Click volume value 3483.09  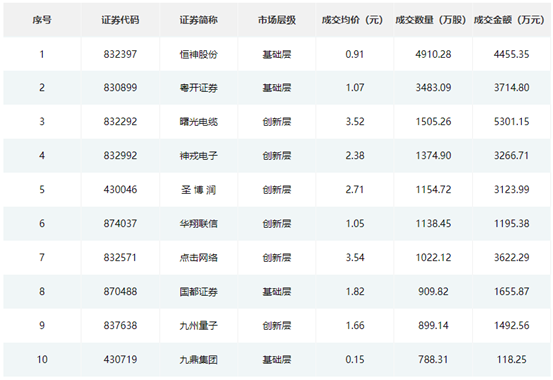(x=433, y=88)
